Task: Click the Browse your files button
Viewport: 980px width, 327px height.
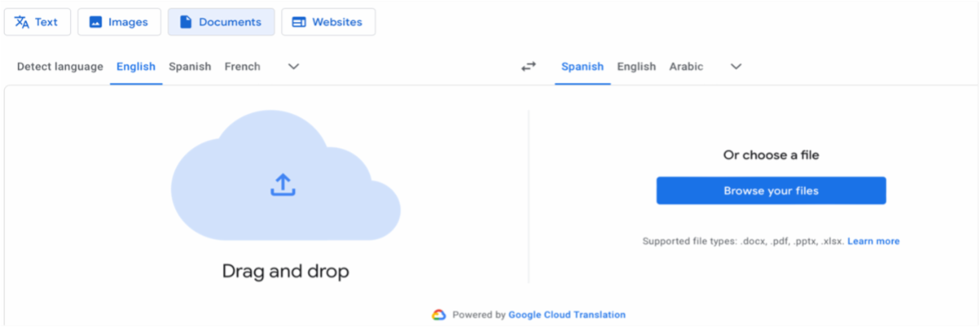Action: (x=771, y=191)
